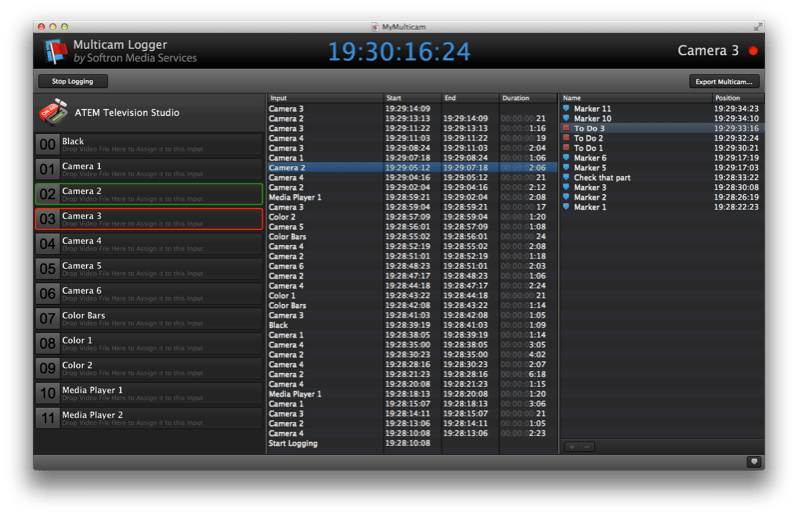Select highlighted Camera 2 log row at 19:29:05:12
Image resolution: width=798 pixels, height=516 pixels.
pos(412,167)
